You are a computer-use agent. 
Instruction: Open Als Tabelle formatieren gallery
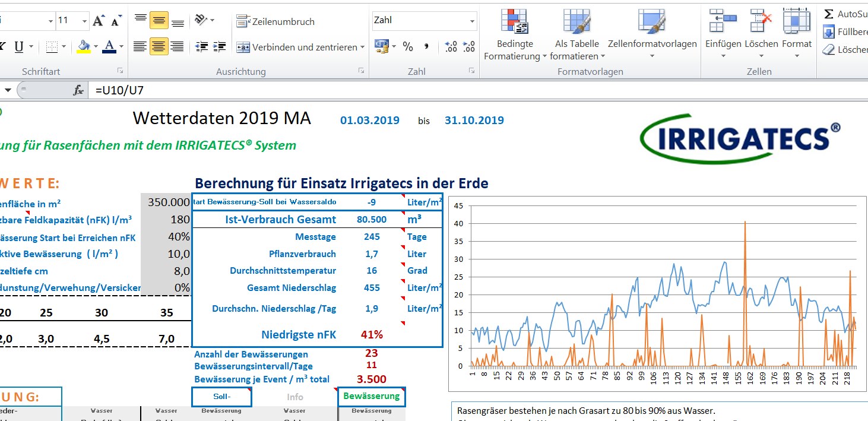(x=577, y=34)
